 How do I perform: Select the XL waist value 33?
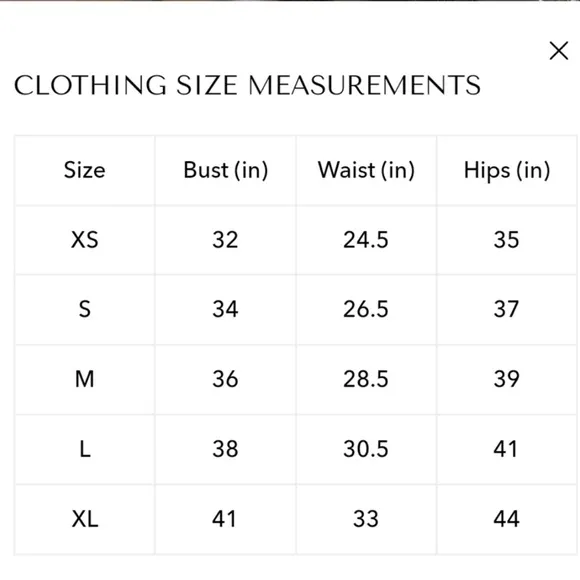(366, 519)
